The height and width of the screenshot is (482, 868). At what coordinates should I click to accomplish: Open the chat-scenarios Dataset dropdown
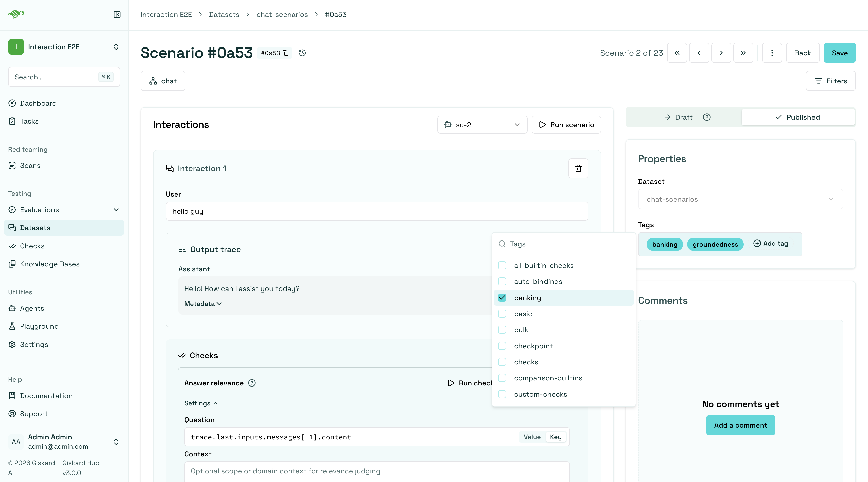tap(740, 199)
